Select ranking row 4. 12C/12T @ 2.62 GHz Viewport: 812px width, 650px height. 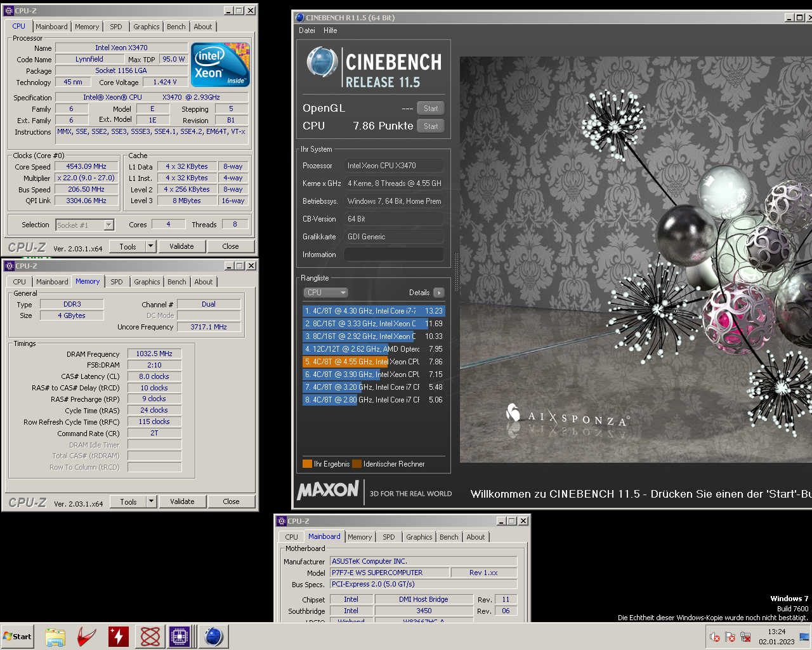pos(374,349)
